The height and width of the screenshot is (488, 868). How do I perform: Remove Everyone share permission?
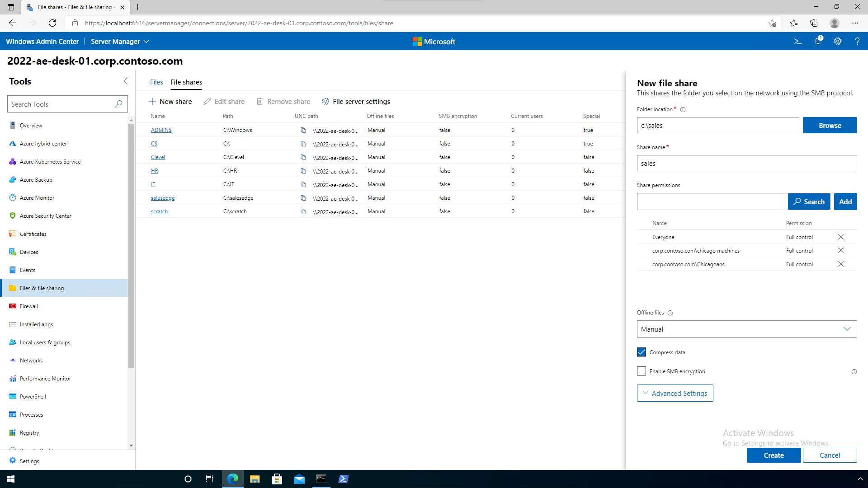(x=841, y=237)
